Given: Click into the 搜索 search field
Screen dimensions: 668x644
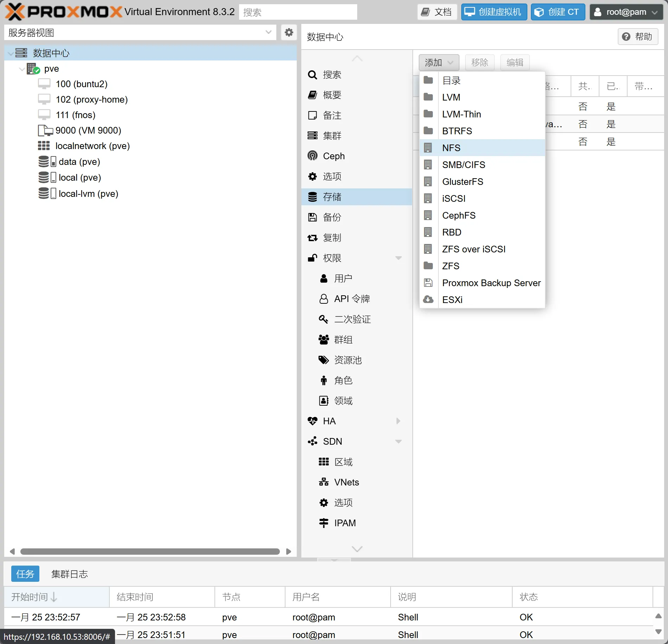Looking at the screenshot, I should point(298,12).
